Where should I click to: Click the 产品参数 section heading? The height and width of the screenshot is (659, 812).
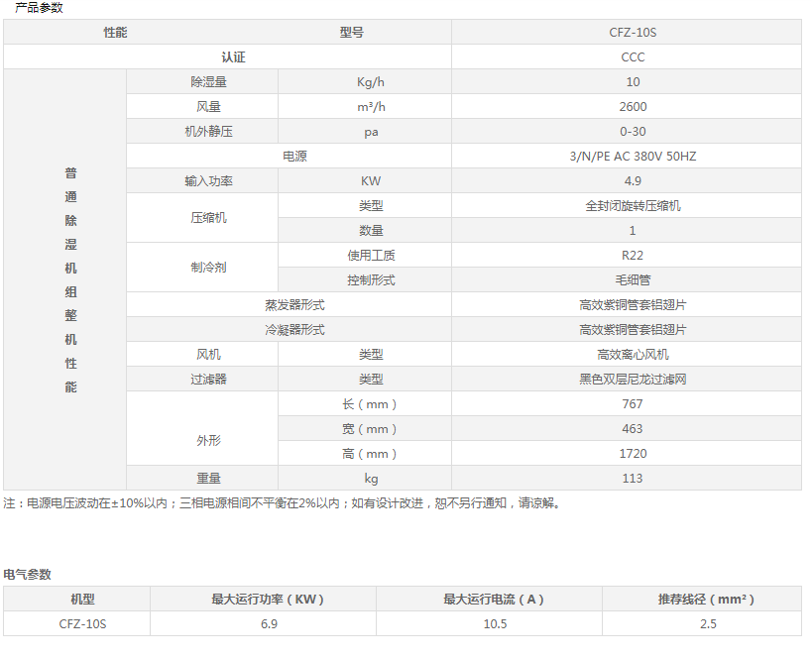click(x=38, y=8)
